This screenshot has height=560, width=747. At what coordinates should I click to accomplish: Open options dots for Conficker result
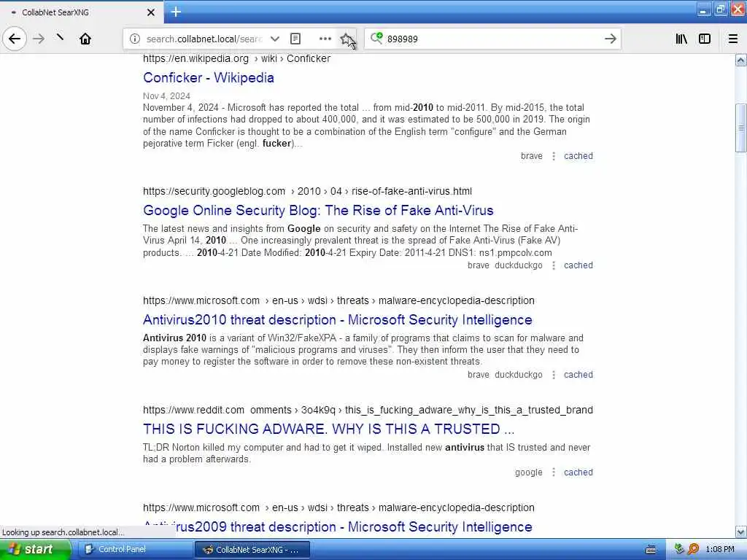pos(554,156)
